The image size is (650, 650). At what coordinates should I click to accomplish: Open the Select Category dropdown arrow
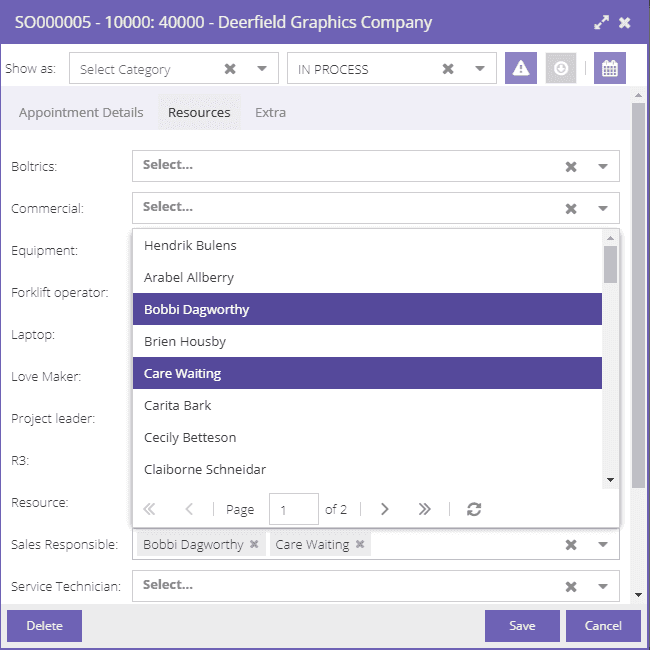point(262,68)
